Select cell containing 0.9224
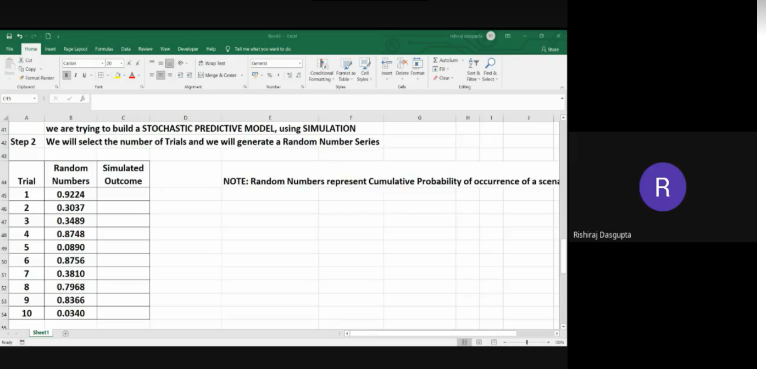The height and width of the screenshot is (369, 766). point(71,194)
